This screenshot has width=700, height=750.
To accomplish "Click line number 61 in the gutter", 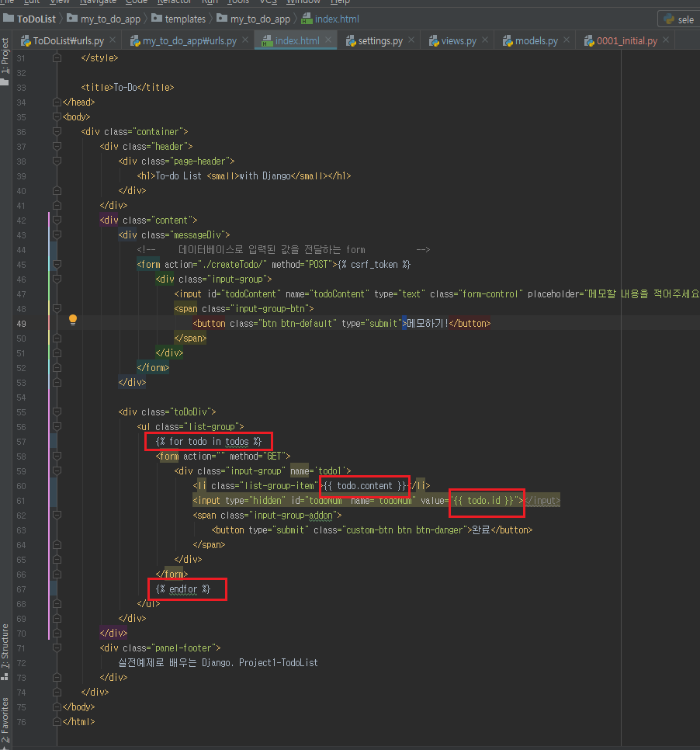I will [x=21, y=501].
